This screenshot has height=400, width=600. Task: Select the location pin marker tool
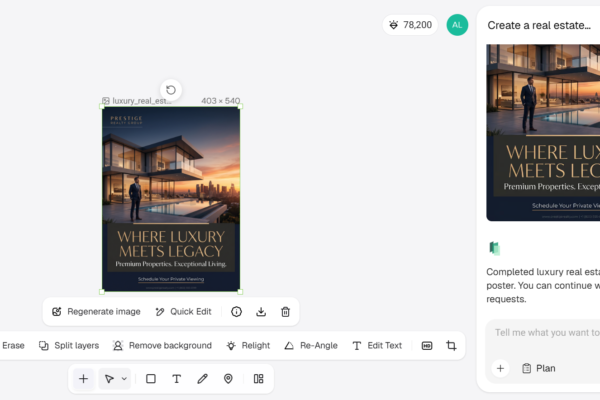click(228, 379)
